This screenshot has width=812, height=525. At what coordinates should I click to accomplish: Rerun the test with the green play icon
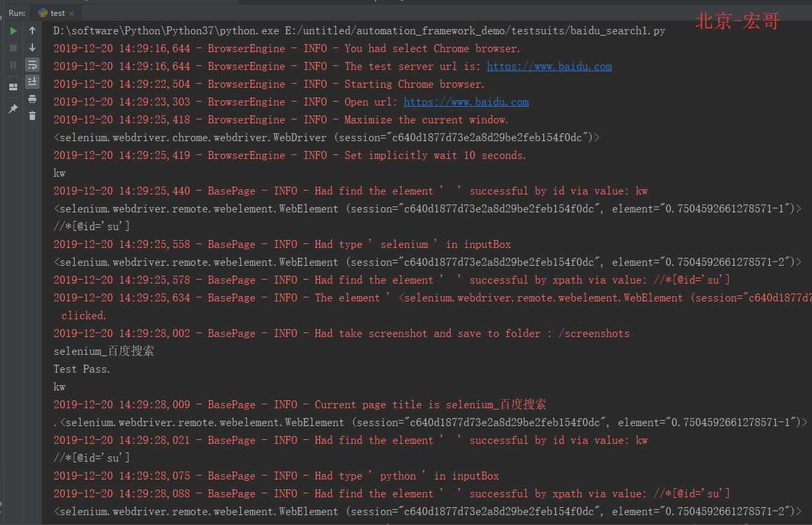pyautogui.click(x=13, y=31)
